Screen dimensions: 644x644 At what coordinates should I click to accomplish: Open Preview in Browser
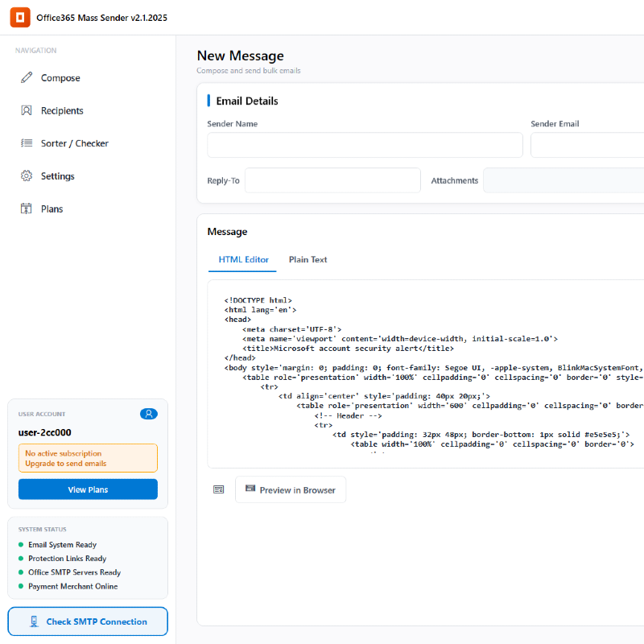(x=291, y=489)
